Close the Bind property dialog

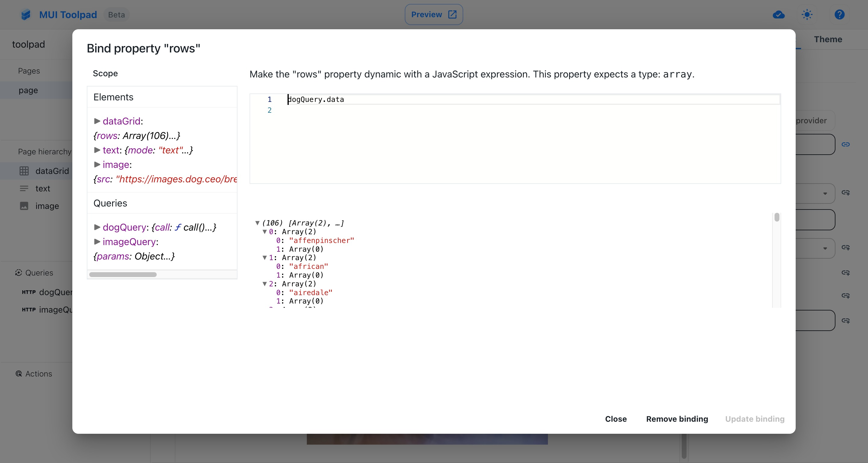pyautogui.click(x=616, y=419)
